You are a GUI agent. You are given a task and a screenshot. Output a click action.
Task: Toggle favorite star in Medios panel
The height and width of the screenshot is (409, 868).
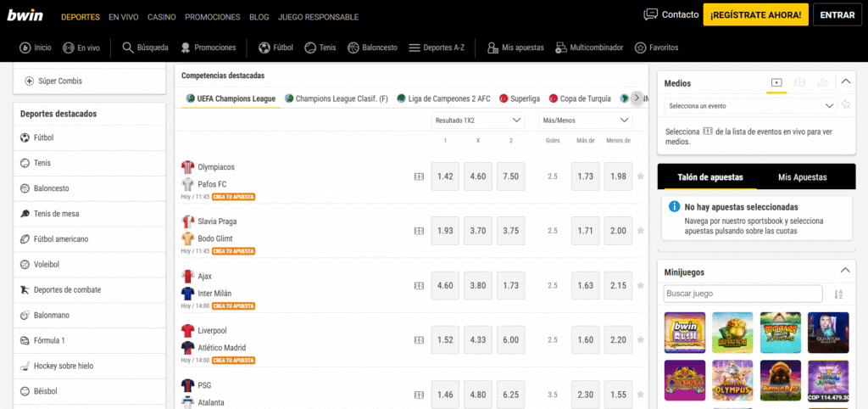(x=846, y=104)
